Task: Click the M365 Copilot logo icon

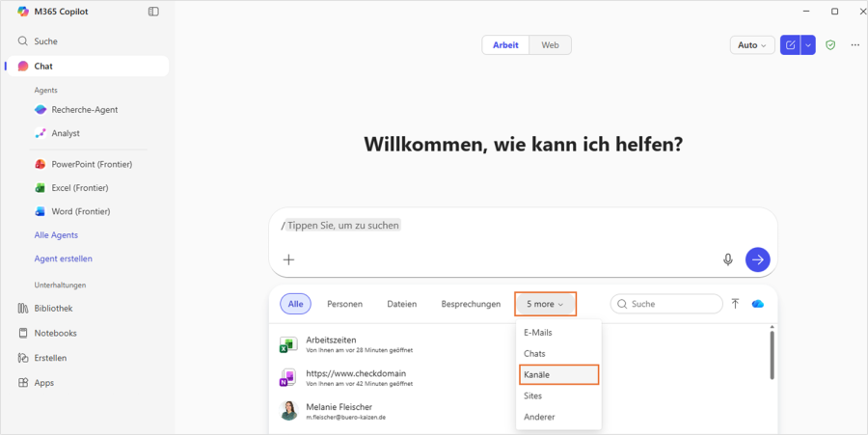Action: [x=23, y=12]
